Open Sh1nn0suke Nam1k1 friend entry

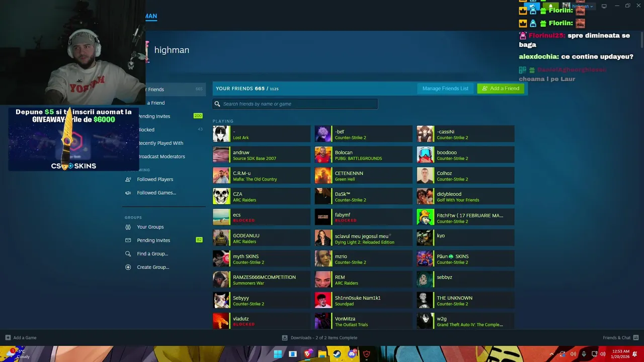point(363,300)
